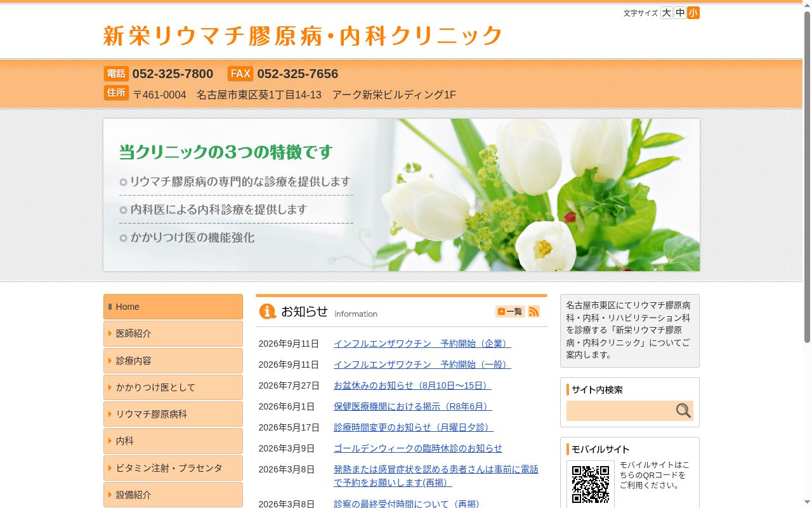The image size is (812, 508).
Task: Set font size to 小 (small)
Action: [693, 13]
